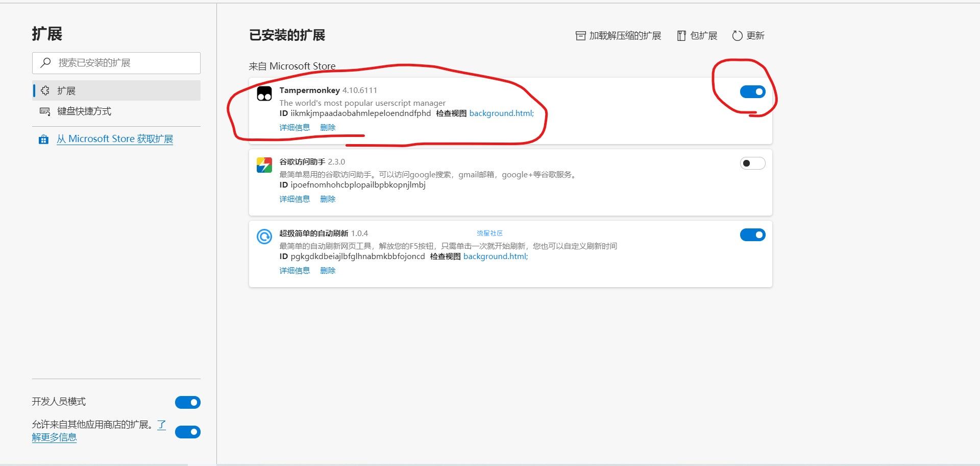Click the 谷歌访问助手 2.3.0 title text
Viewport: 980px width, 466px height.
[312, 162]
